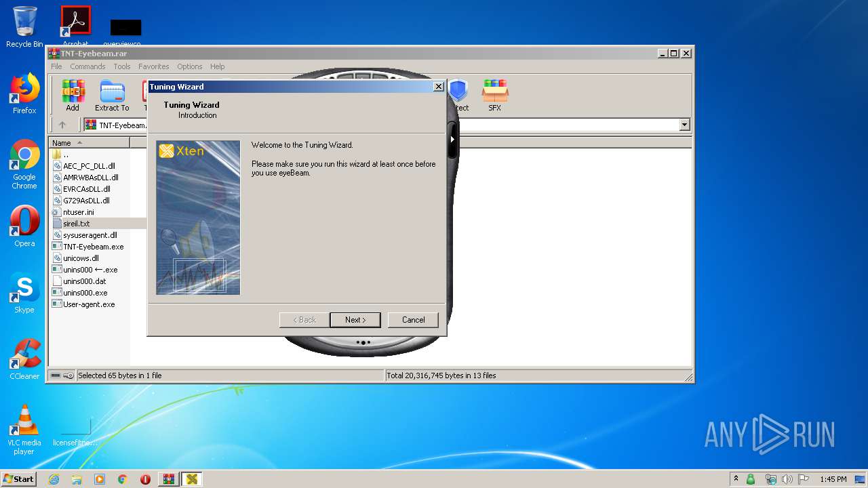Click the Extract To toolbar icon
Viewport: 868px width, 488px height.
click(112, 96)
